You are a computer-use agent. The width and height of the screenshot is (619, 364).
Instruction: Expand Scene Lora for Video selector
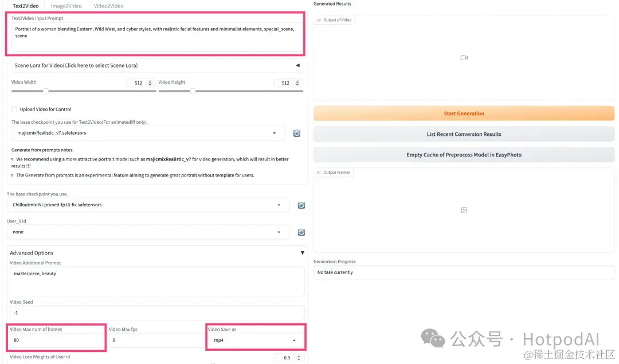pos(157,65)
